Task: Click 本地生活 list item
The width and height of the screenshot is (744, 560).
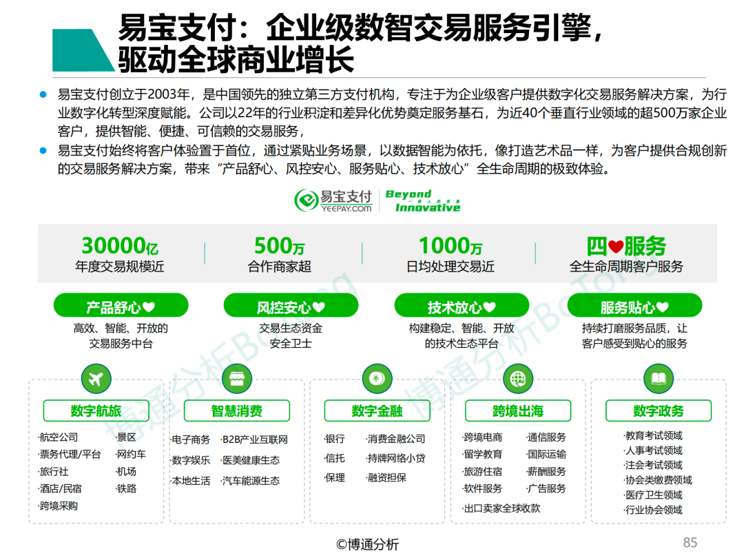Action: (191, 481)
